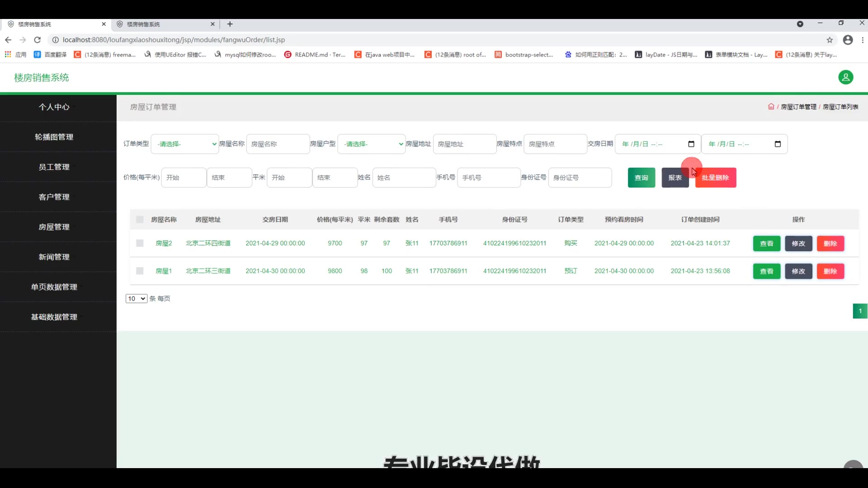This screenshot has height=488, width=868.
Task: Open 员工管理 in sidebar
Action: pos(54,167)
